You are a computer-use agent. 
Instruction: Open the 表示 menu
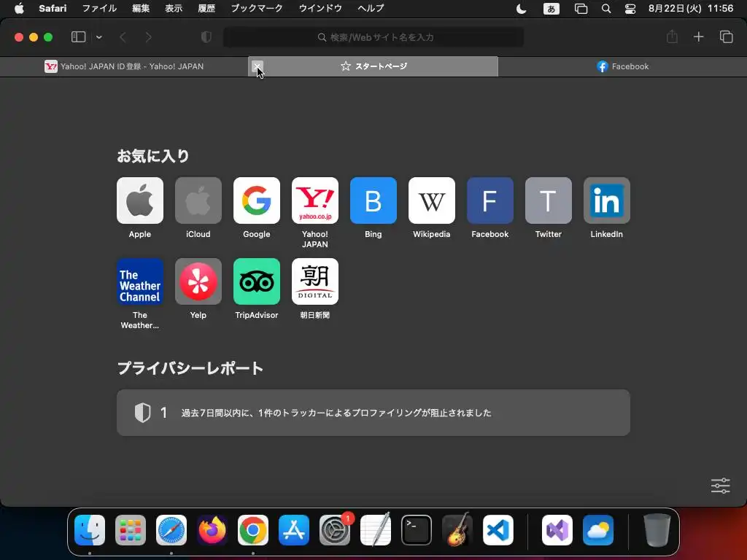coord(174,8)
